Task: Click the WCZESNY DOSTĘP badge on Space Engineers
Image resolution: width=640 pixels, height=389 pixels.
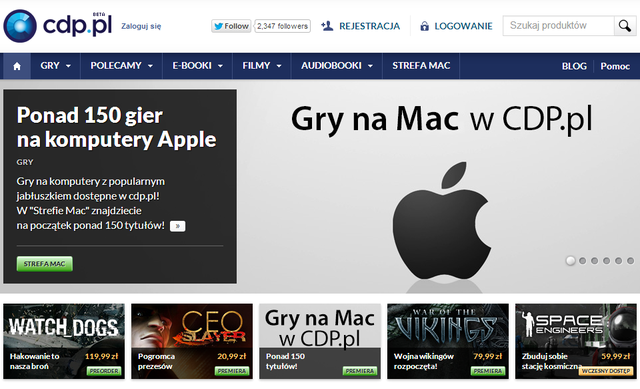Action: tap(606, 371)
